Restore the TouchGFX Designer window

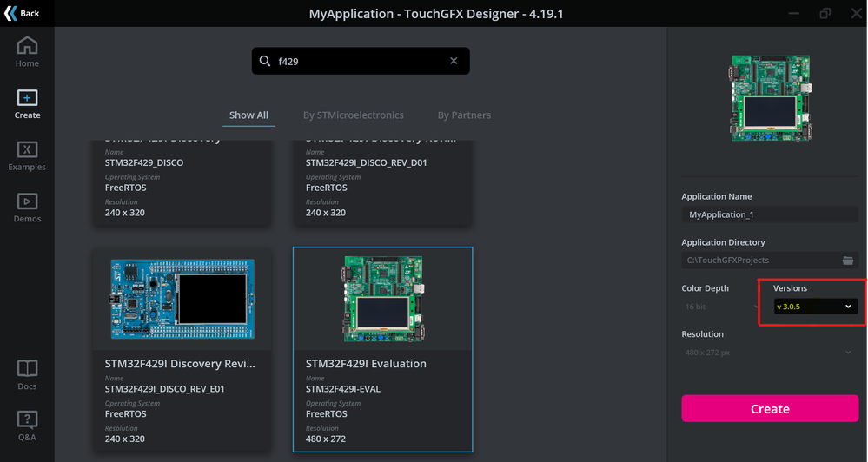[x=825, y=13]
